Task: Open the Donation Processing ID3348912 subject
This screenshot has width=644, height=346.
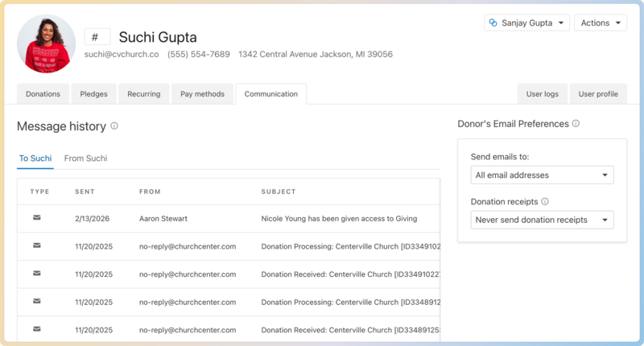Action: tap(351, 303)
